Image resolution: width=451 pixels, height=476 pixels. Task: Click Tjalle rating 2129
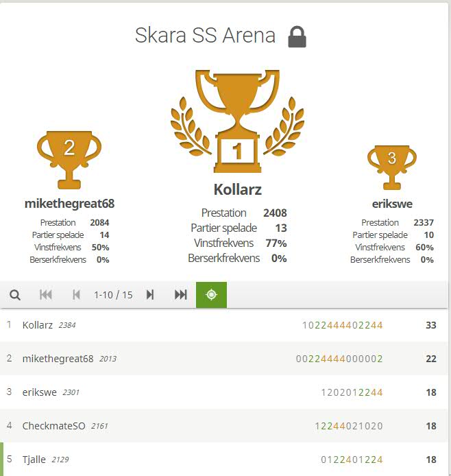point(60,460)
